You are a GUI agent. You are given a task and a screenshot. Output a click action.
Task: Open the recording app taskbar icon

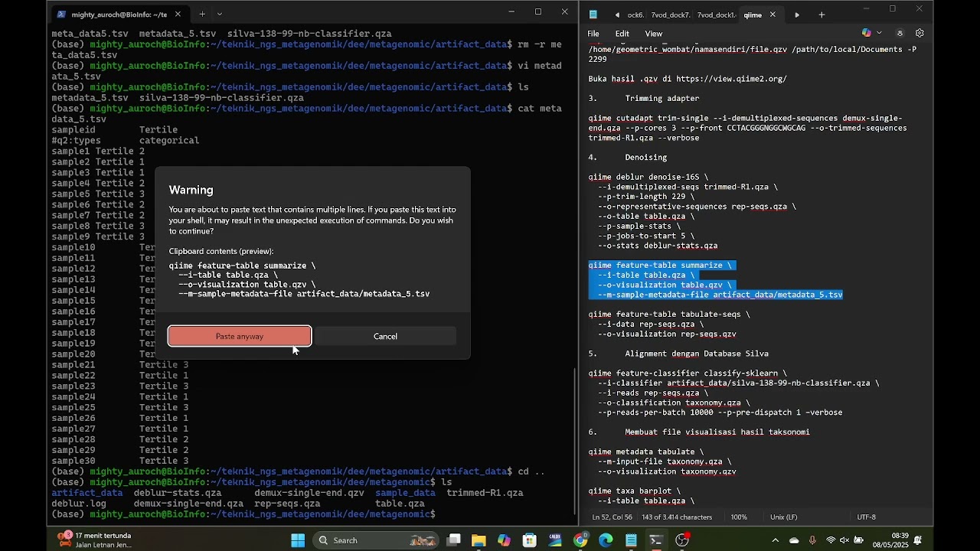tap(682, 540)
